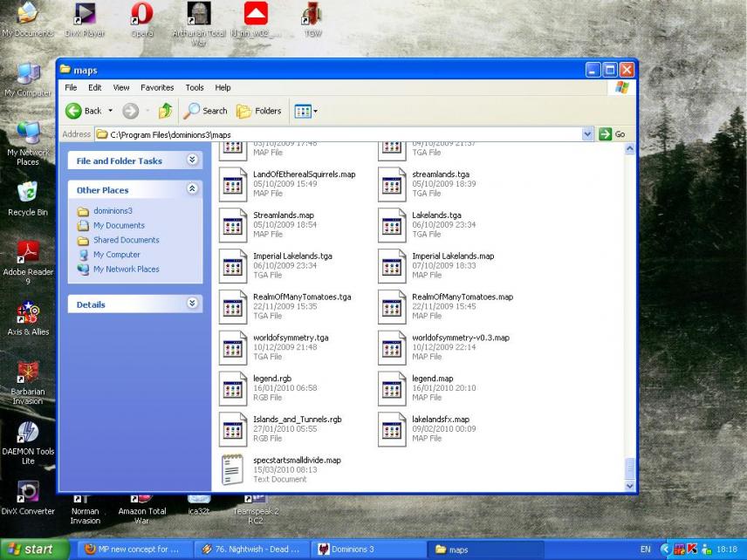Click the Back navigation arrow icon

tap(74, 111)
